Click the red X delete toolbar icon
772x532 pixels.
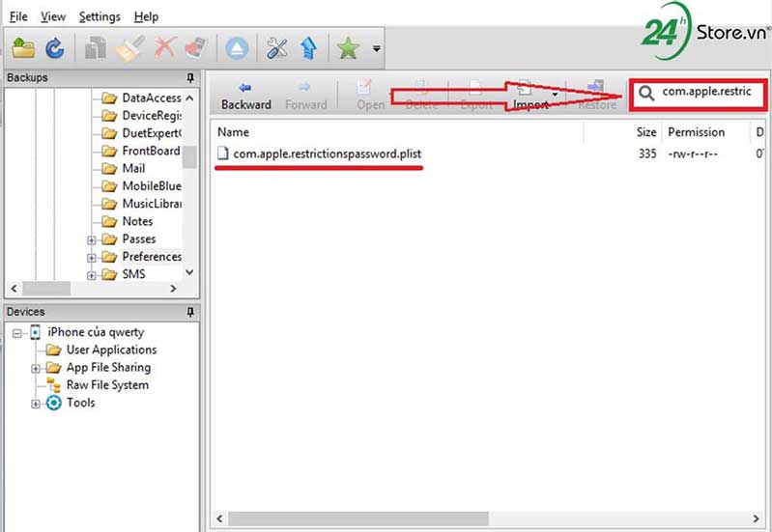(165, 48)
